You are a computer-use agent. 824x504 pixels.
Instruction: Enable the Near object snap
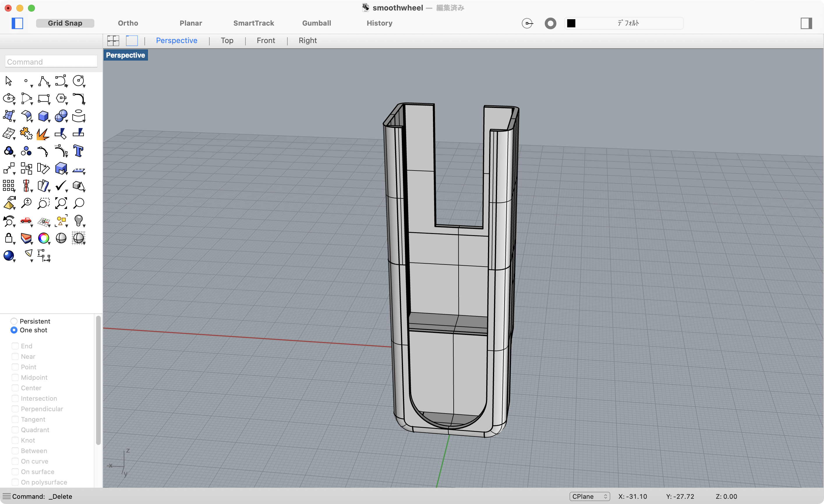tap(15, 356)
